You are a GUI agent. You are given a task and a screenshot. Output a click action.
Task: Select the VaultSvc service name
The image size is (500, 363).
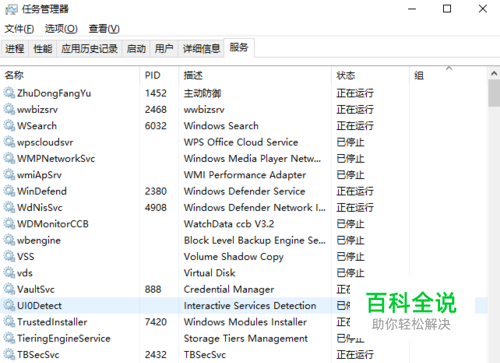click(36, 289)
